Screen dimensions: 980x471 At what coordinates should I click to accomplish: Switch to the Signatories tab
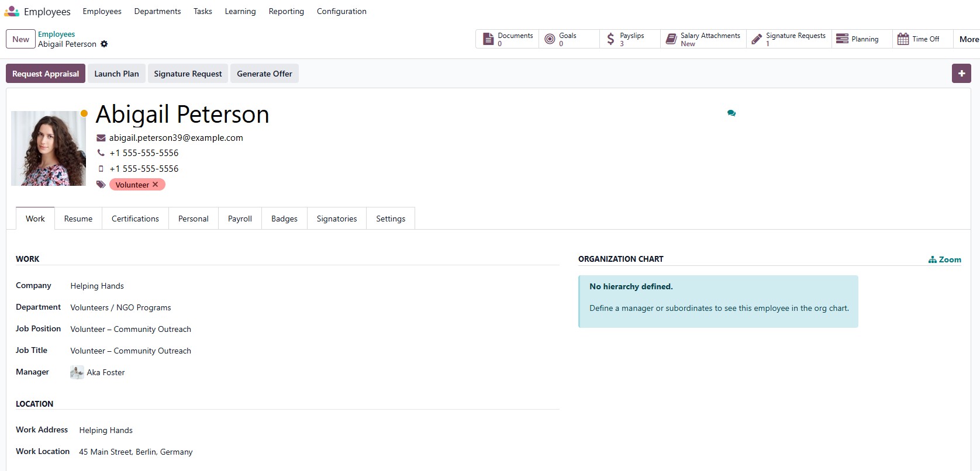(x=337, y=219)
